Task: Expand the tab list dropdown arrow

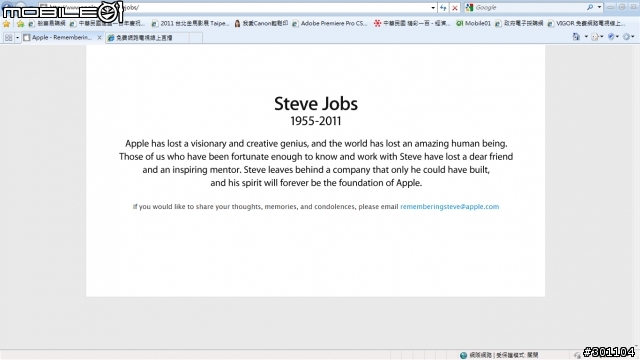Action: 18,38
